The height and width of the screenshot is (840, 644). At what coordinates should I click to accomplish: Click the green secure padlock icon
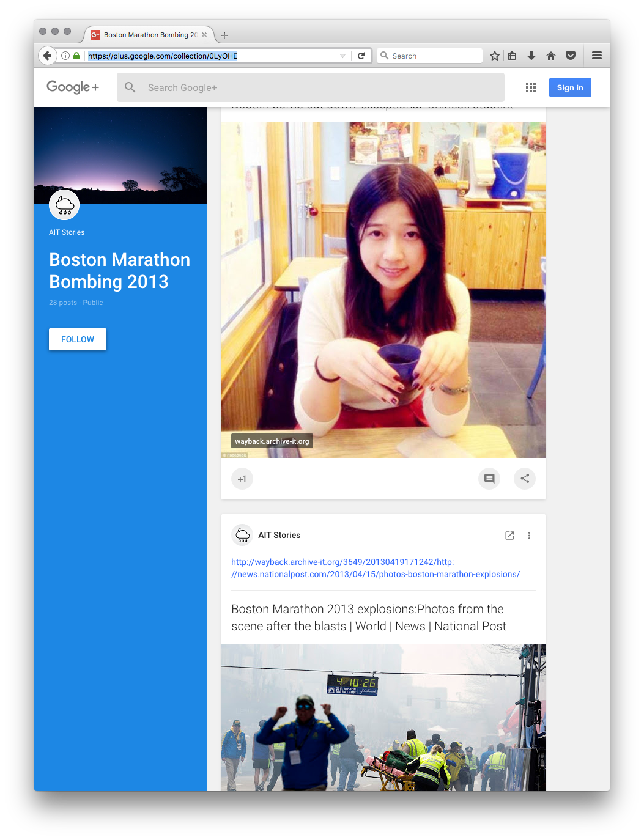(x=76, y=56)
